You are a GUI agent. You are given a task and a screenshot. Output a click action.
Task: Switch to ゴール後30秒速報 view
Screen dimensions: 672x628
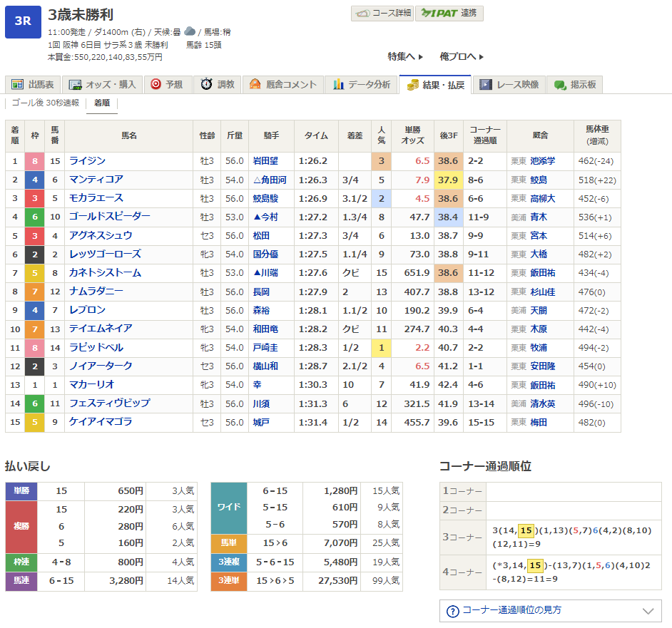[x=46, y=103]
